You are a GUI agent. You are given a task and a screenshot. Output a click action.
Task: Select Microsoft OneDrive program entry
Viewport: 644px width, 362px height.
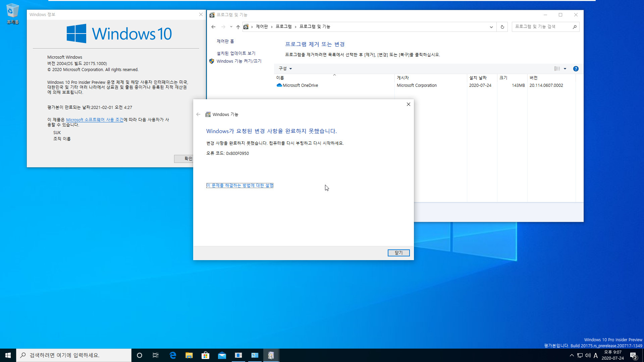300,85
